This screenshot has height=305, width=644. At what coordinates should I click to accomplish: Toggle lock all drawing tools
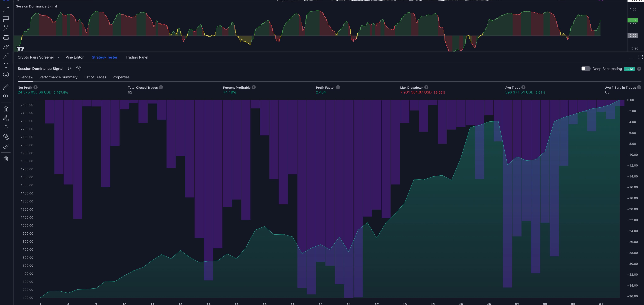coord(6,128)
